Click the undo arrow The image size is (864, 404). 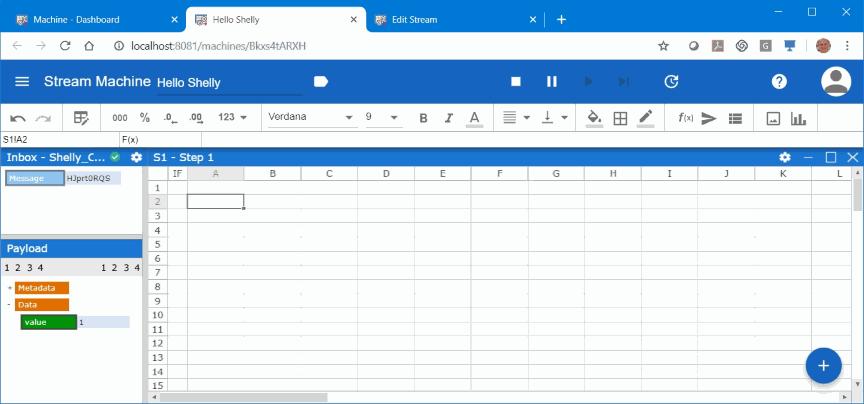point(18,118)
